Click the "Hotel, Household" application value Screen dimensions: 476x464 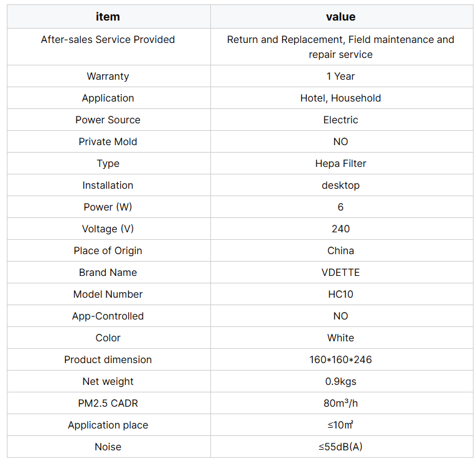(340, 98)
